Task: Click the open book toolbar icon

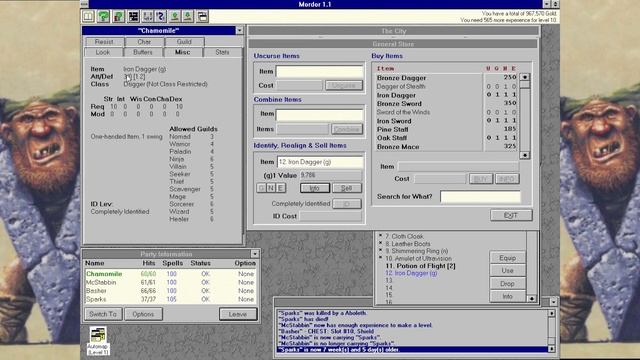Action: click(x=88, y=16)
